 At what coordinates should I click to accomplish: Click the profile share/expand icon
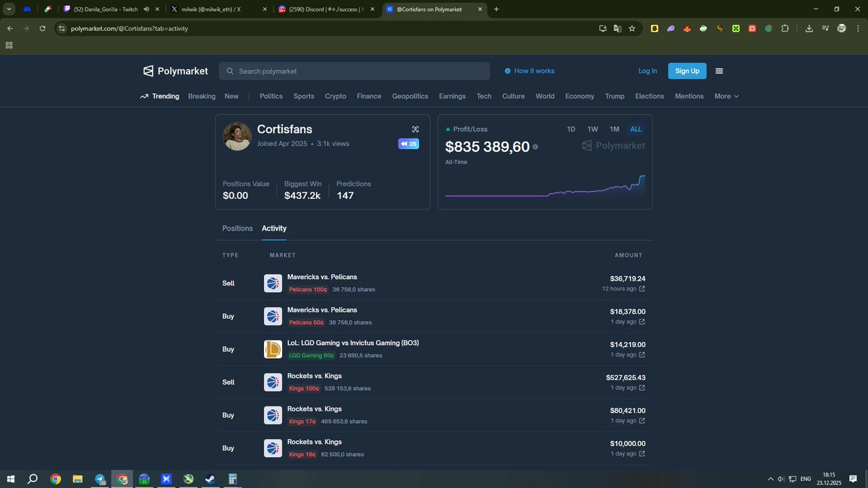coord(415,129)
